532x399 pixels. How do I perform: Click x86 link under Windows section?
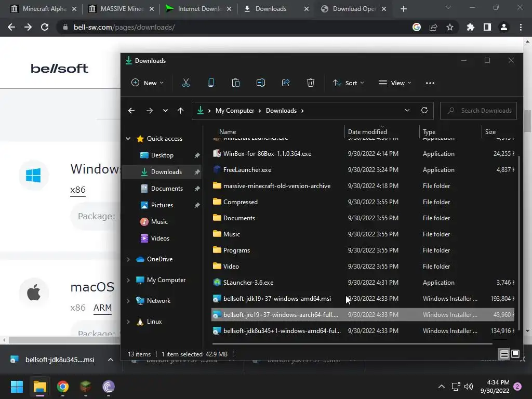tap(78, 190)
